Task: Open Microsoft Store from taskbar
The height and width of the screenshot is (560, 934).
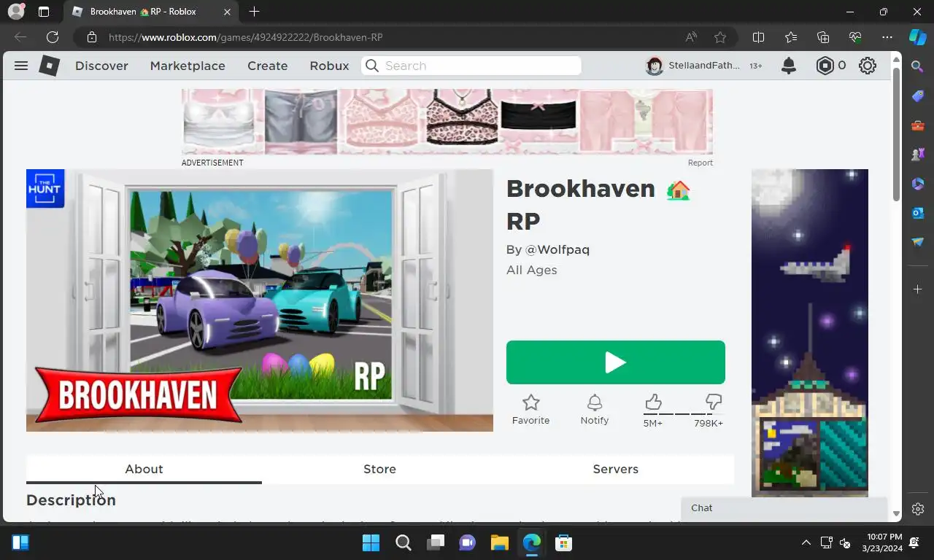Action: [563, 543]
